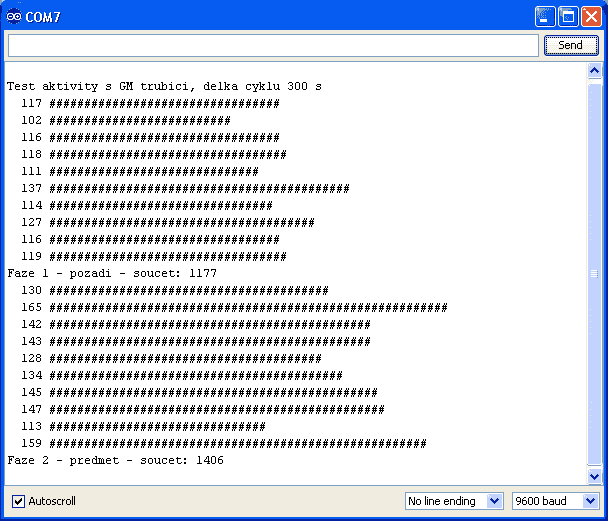Minimize the COM7 window
This screenshot has height=521, width=608.
[x=545, y=17]
